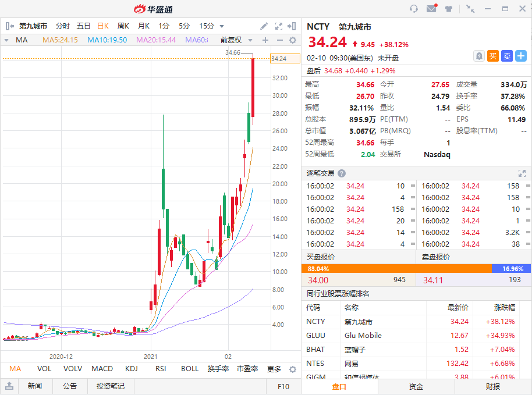The image size is (532, 395).
Task: Click the 买 buy button
Action: point(492,56)
